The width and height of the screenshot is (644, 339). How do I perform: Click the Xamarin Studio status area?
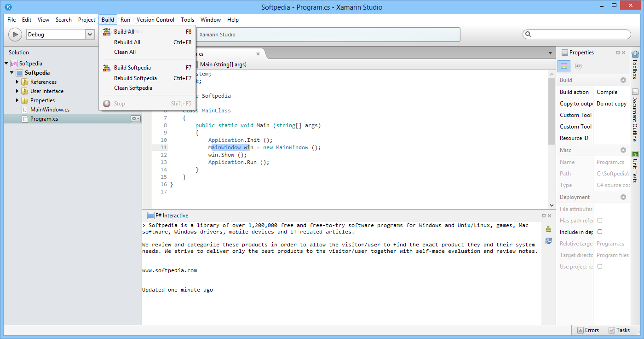point(328,35)
